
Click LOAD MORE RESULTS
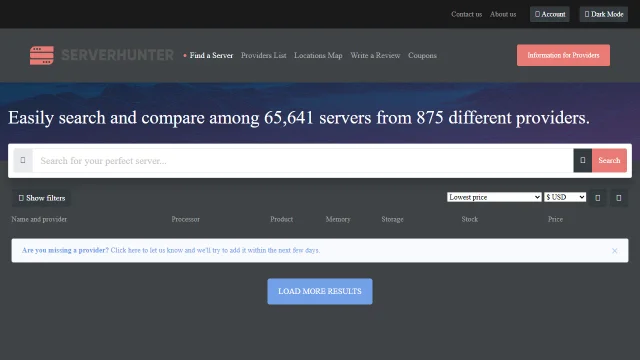coord(320,291)
